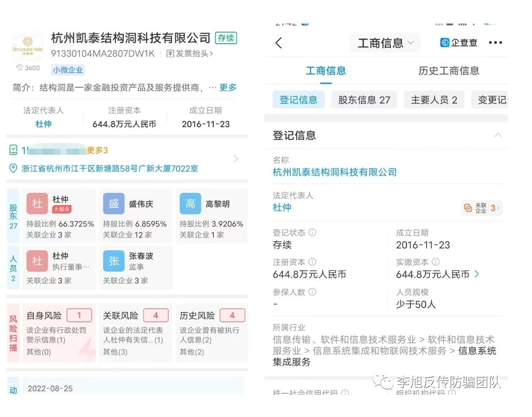Expand 实缴资本 details arrow
The image size is (532, 417).
[x=476, y=274]
